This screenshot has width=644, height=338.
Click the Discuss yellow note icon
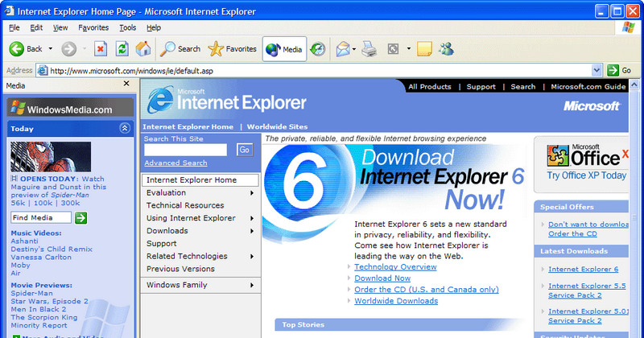[424, 49]
